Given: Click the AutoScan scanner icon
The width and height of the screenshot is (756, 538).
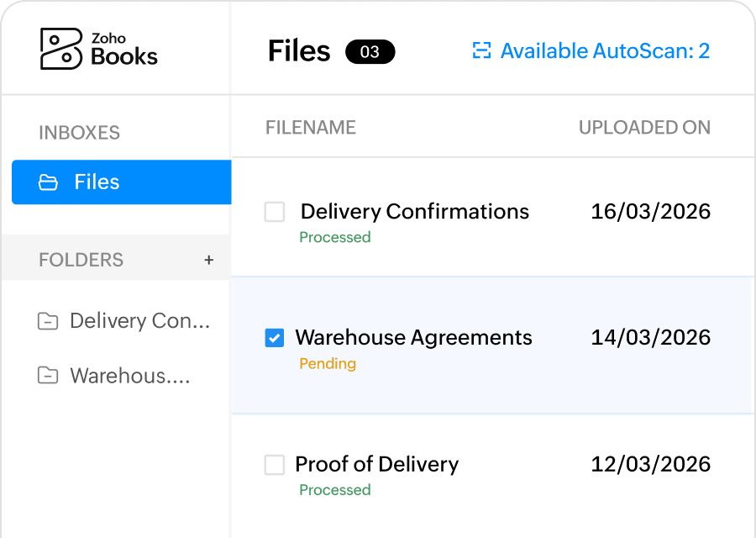Looking at the screenshot, I should click(x=481, y=50).
